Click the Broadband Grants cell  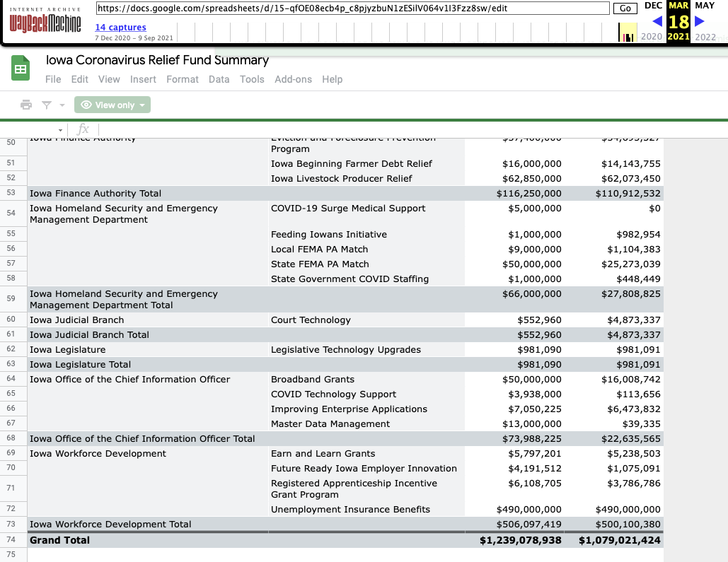366,379
